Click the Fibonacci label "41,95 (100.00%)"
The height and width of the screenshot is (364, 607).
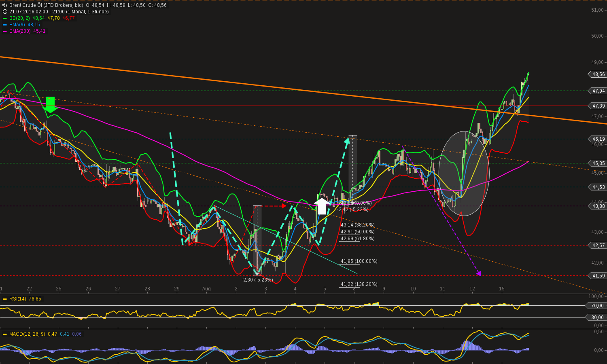pos(359,261)
